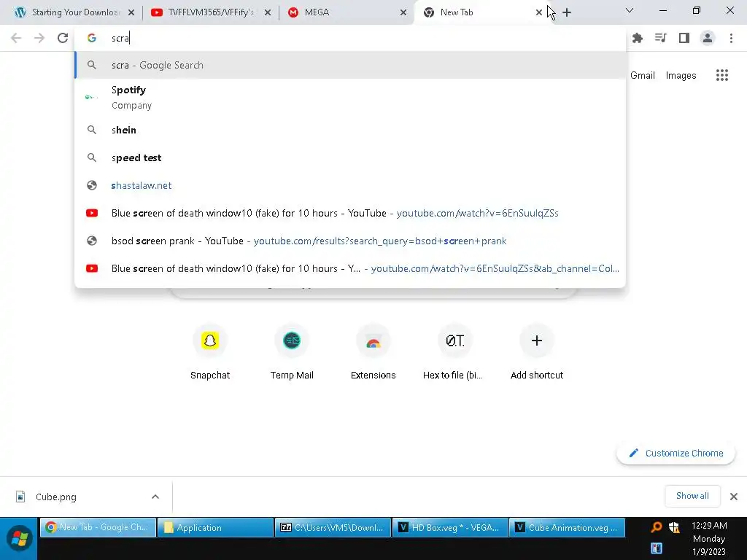
Task: Click the taskbar clock 12:29 AM
Action: (x=709, y=526)
